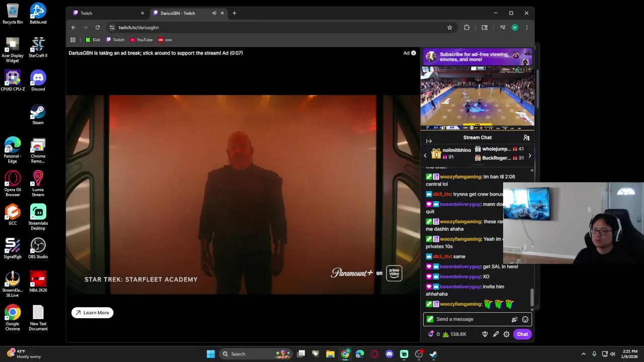Bookmark this page with the star icon
The image size is (644, 362).
click(x=450, y=28)
